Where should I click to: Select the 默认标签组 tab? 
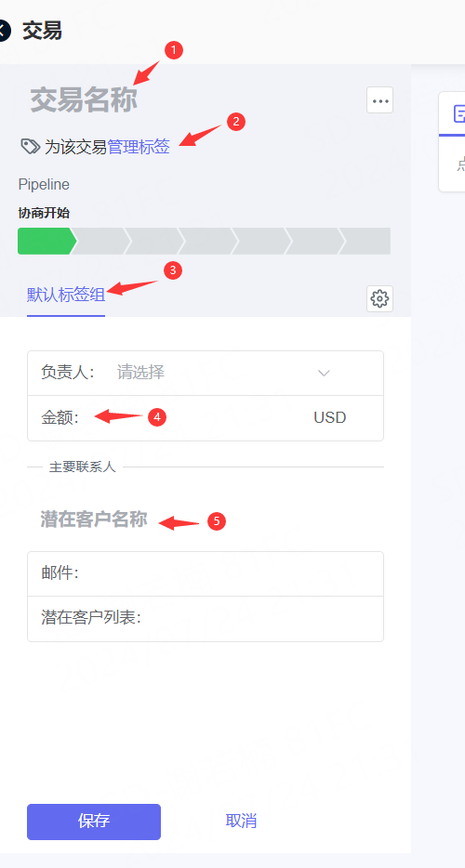click(x=66, y=295)
